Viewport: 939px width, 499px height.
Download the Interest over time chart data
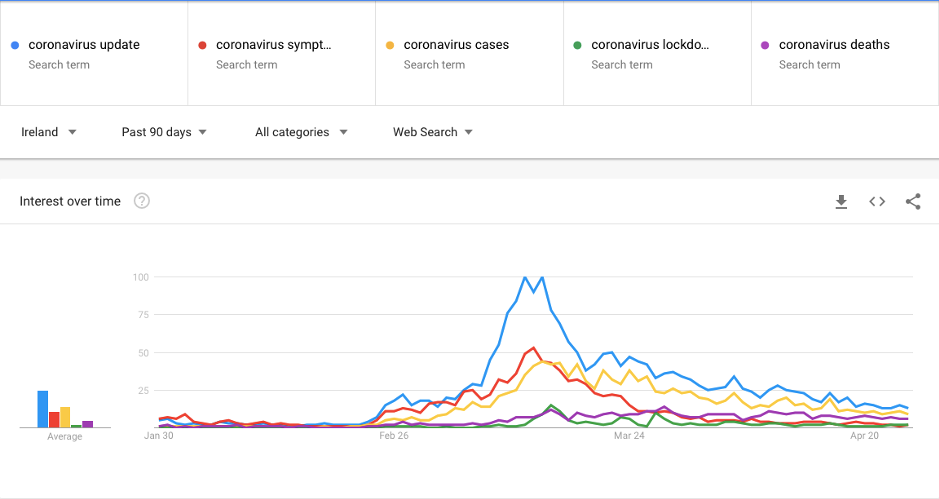[841, 202]
